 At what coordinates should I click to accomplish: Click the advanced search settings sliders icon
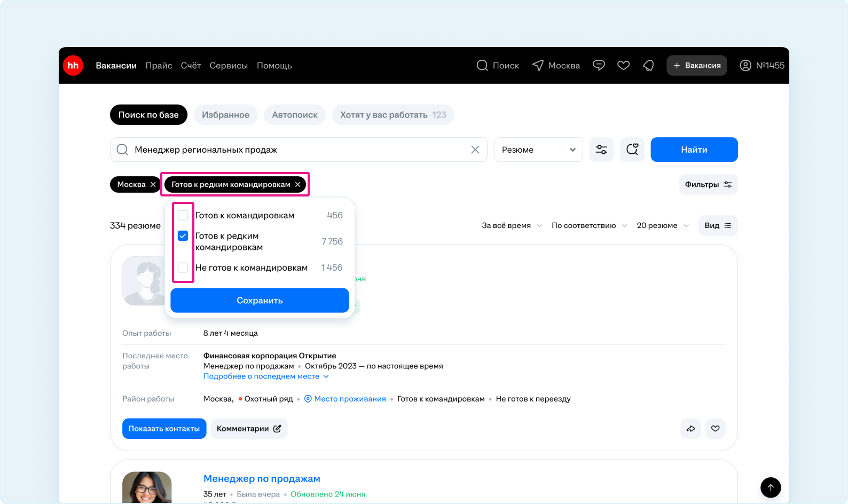click(x=601, y=149)
